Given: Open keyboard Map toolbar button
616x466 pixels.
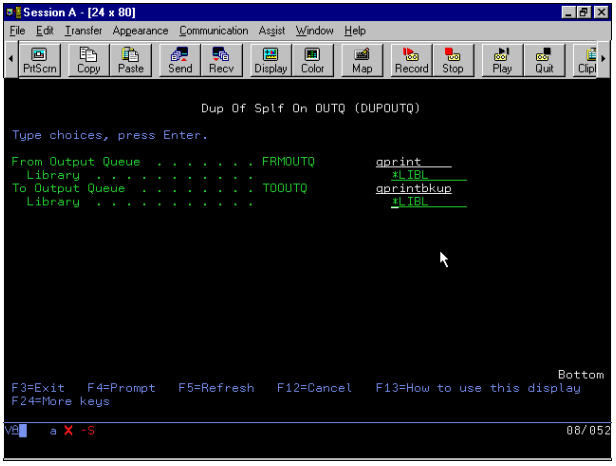Looking at the screenshot, I should [x=362, y=60].
